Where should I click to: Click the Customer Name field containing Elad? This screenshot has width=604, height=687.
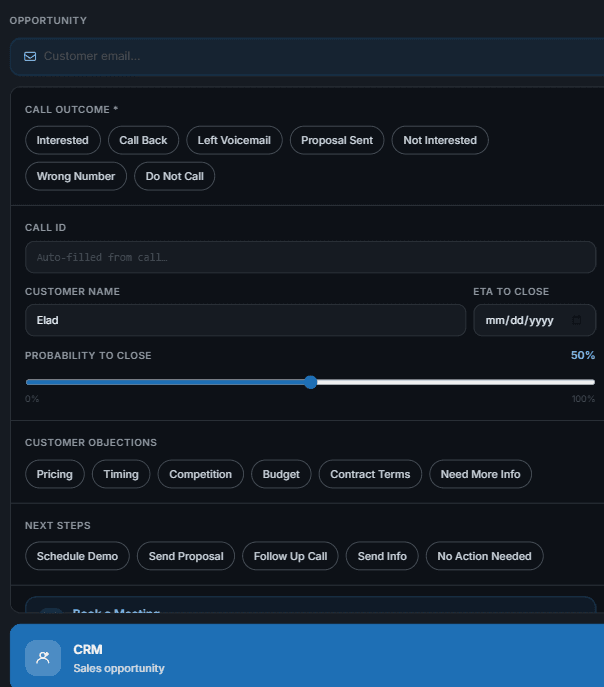245,320
